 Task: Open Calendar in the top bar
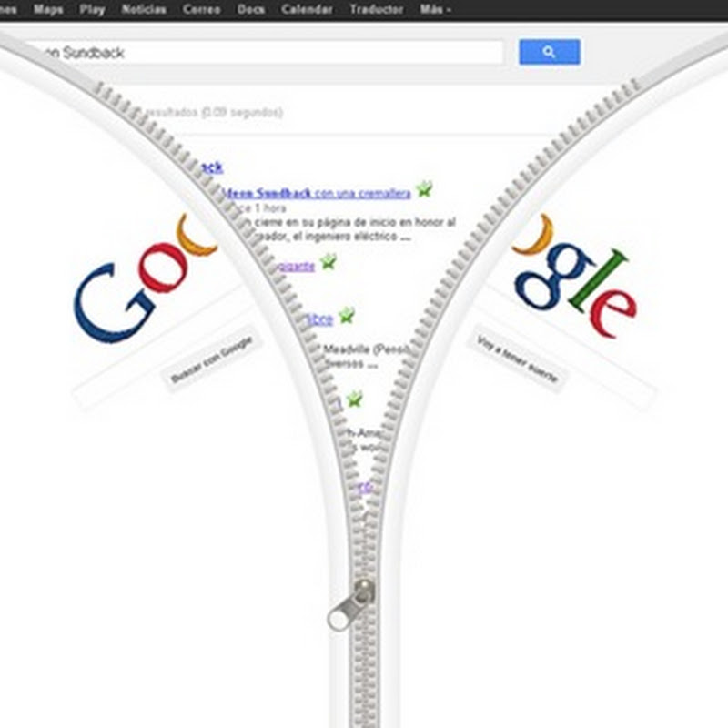point(307,9)
